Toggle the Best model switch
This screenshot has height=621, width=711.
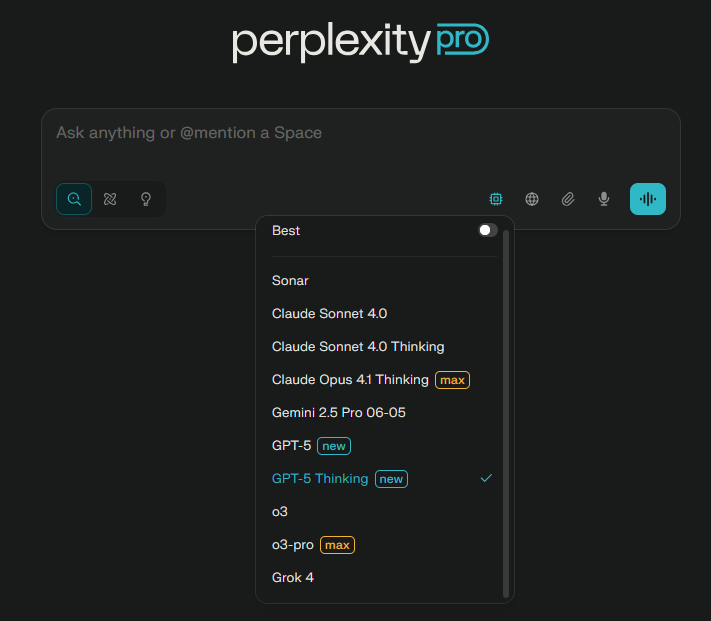488,230
